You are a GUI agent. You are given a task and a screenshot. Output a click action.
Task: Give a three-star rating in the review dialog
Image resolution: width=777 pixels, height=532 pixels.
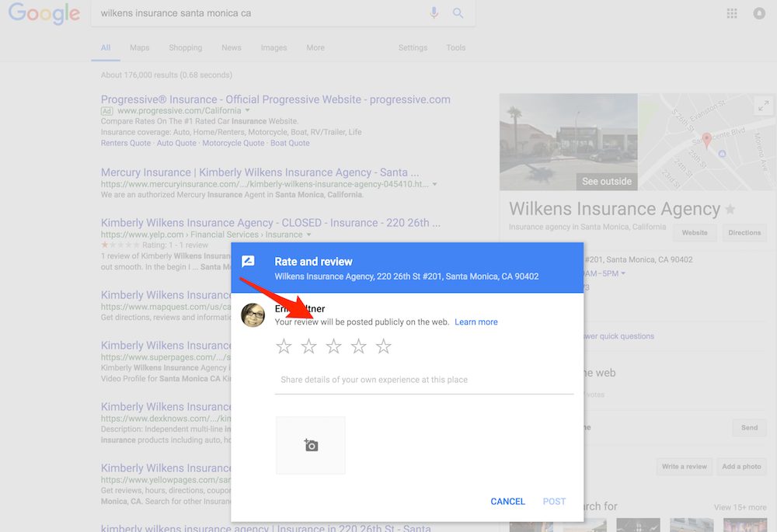coord(333,346)
